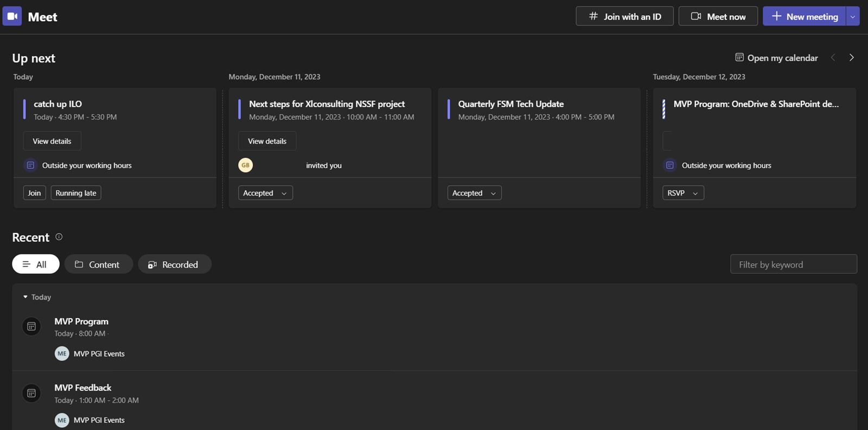Select the Recorded filter tab

tap(174, 264)
